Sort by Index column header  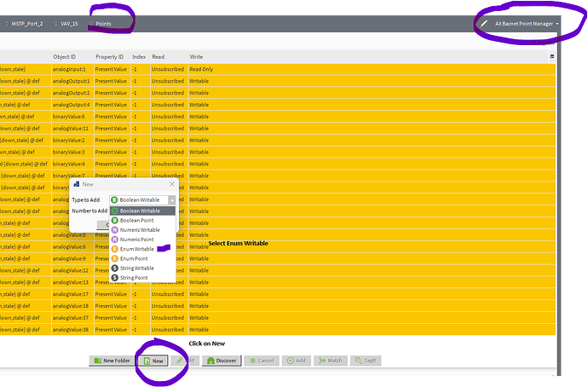pyautogui.click(x=139, y=57)
